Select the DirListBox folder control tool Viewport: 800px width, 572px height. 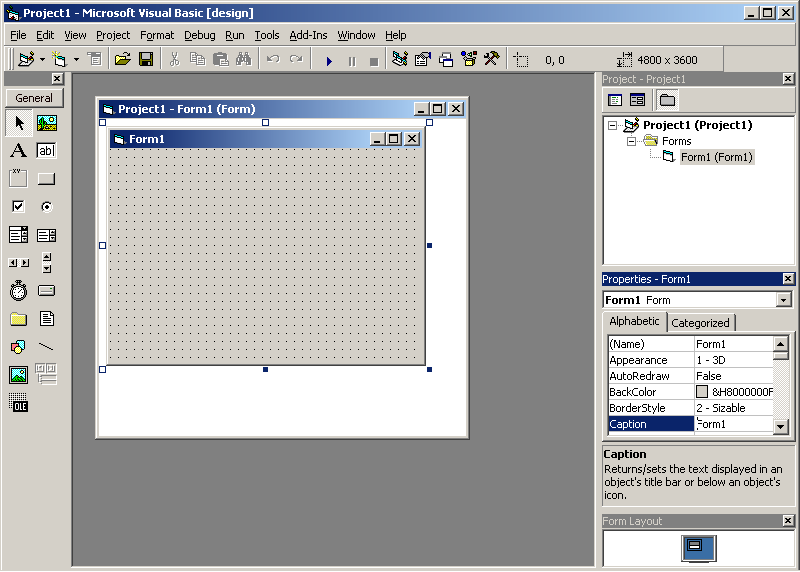tap(18, 319)
